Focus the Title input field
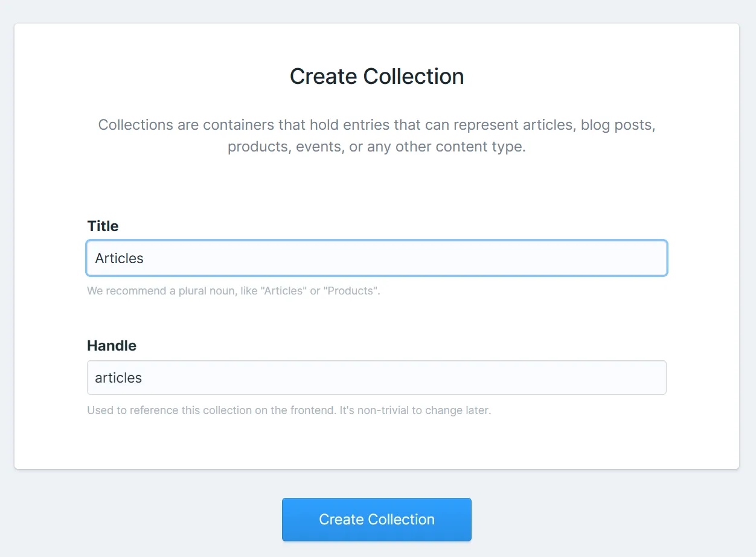This screenshot has width=756, height=557. pos(376,258)
